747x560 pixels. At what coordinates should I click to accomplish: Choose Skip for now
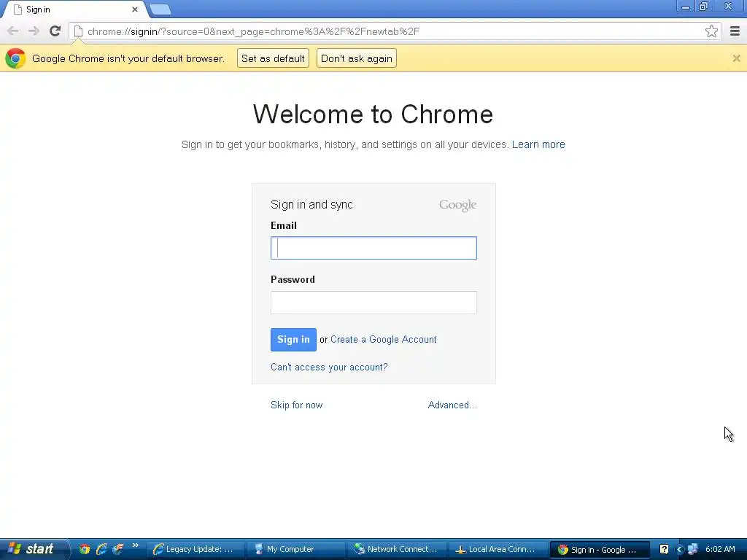pos(296,405)
